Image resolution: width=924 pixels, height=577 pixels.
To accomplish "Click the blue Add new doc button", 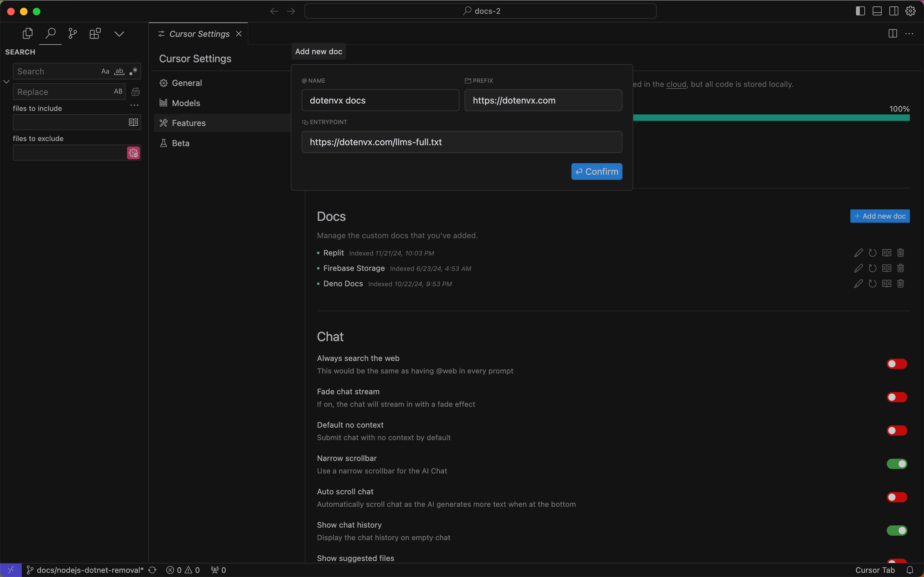I will tap(880, 216).
